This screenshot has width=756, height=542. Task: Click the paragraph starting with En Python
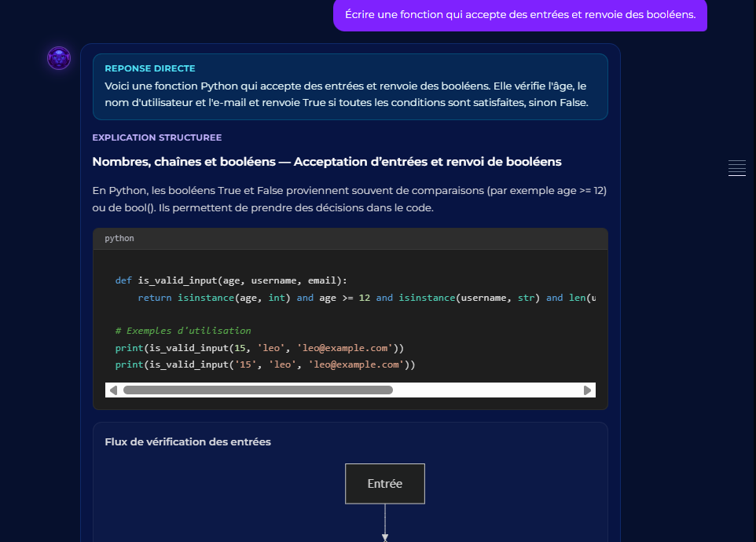(350, 199)
